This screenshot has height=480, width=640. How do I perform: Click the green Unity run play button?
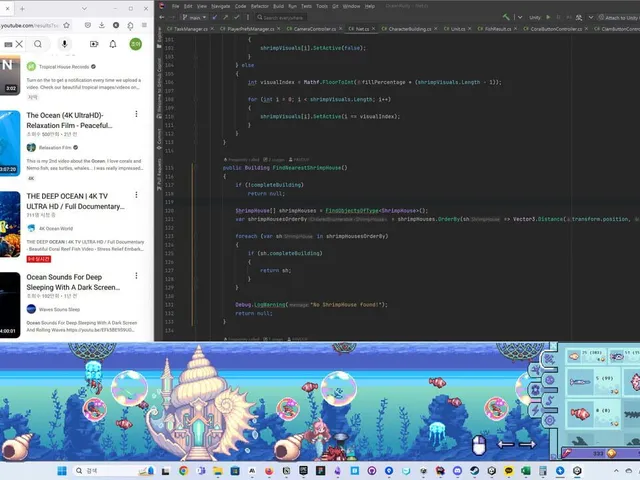tap(548, 17)
